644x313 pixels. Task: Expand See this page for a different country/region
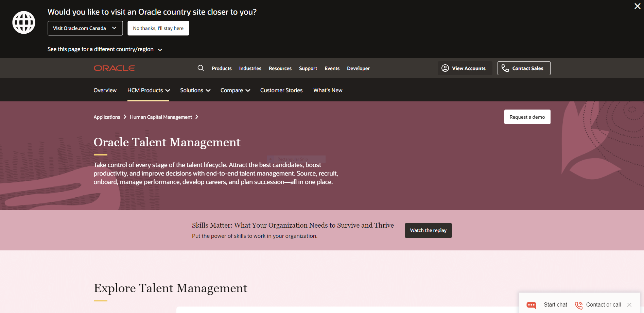pos(105,49)
